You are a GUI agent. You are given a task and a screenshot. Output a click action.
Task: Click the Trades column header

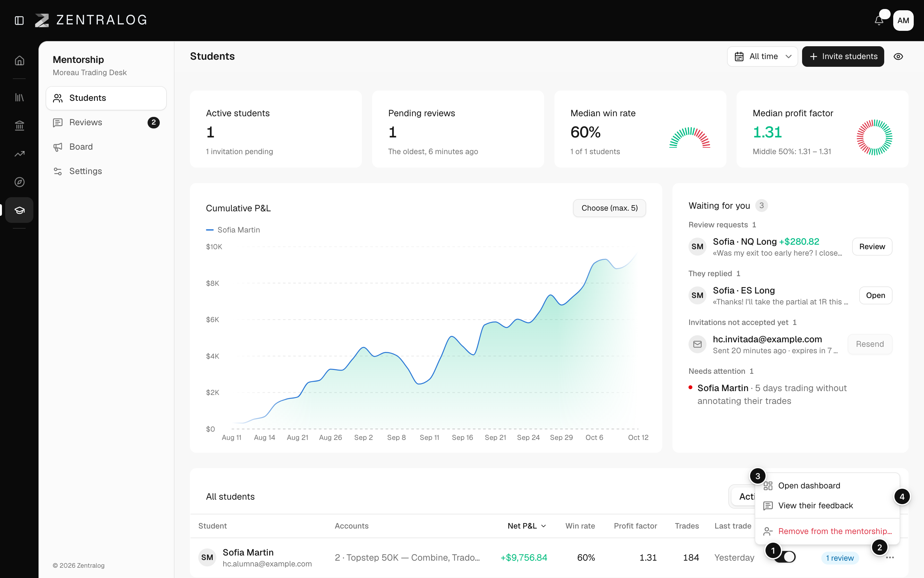(687, 526)
